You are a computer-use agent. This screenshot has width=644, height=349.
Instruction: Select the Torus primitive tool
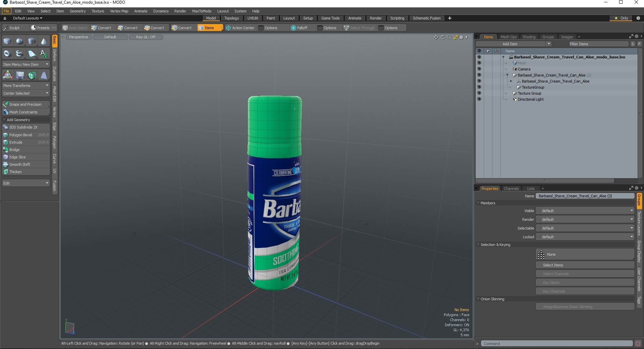pyautogui.click(x=7, y=53)
